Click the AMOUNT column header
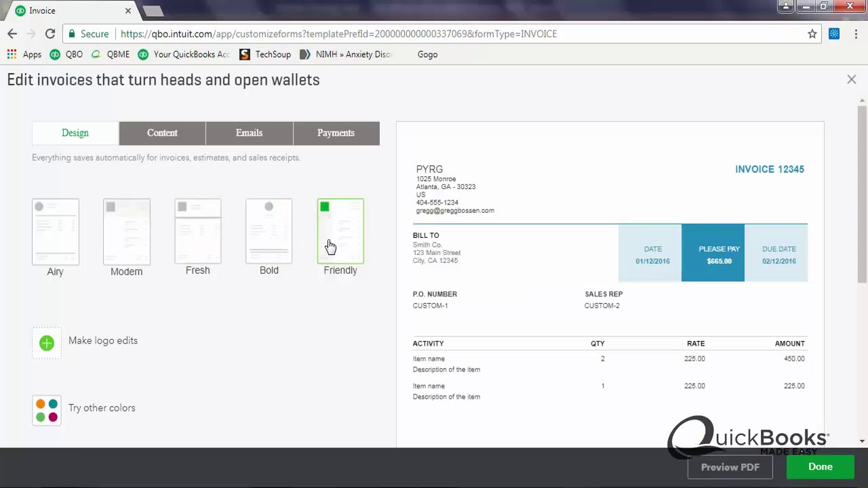The image size is (868, 488). coord(790,344)
